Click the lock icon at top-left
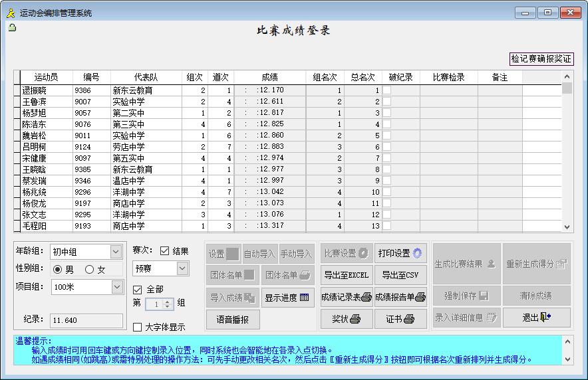This screenshot has width=588, height=380. tap(12, 27)
